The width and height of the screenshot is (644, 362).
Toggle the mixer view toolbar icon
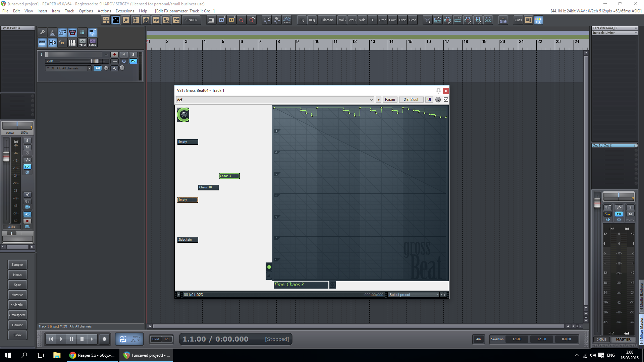coord(116,20)
